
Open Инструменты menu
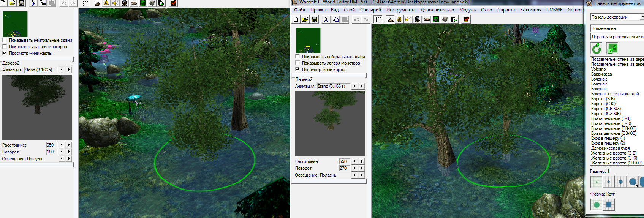pos(400,10)
